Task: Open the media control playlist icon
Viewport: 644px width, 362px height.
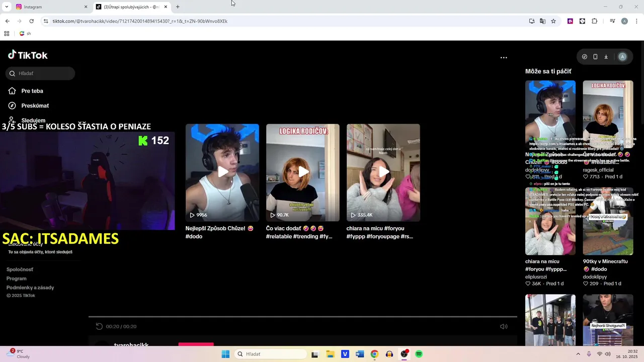Action: tap(612, 21)
